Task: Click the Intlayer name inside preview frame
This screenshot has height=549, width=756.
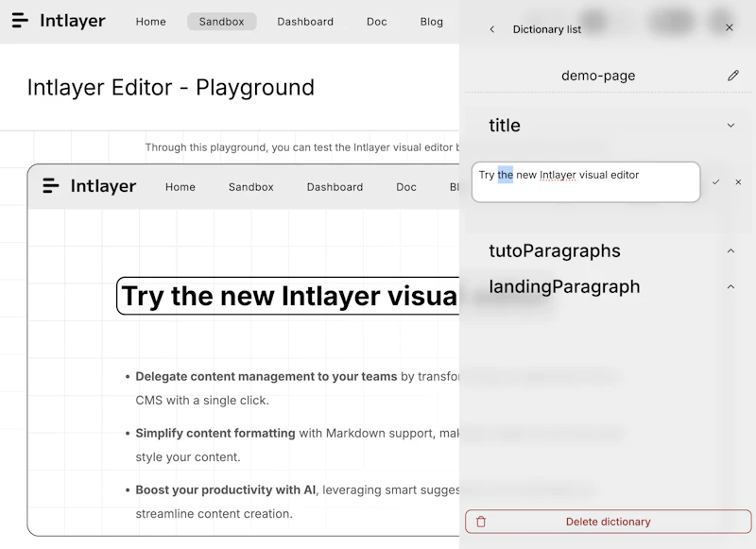Action: point(103,186)
